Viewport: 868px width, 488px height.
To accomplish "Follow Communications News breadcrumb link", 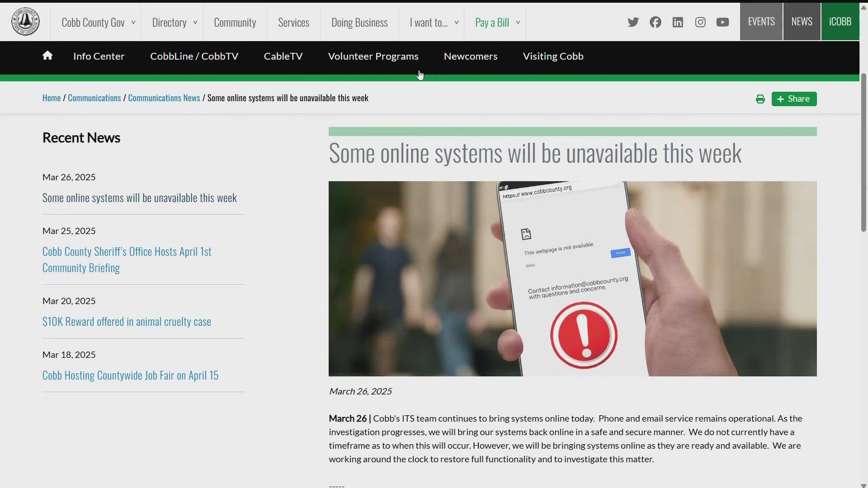I will (x=164, y=98).
